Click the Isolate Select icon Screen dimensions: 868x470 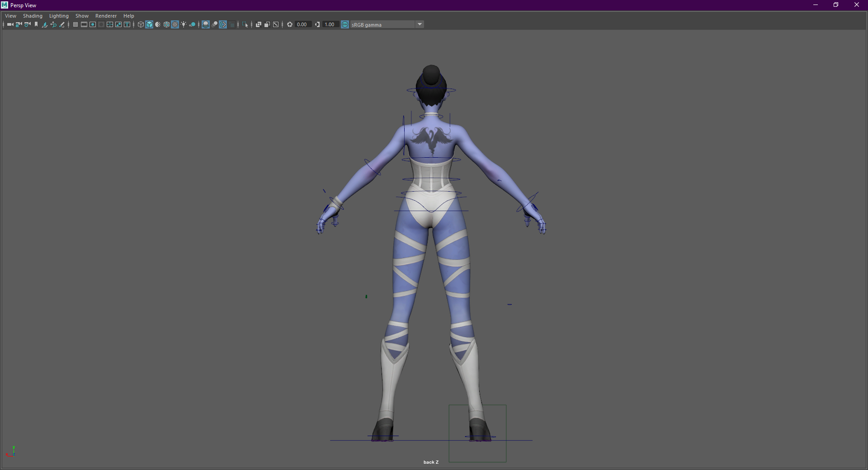click(245, 24)
